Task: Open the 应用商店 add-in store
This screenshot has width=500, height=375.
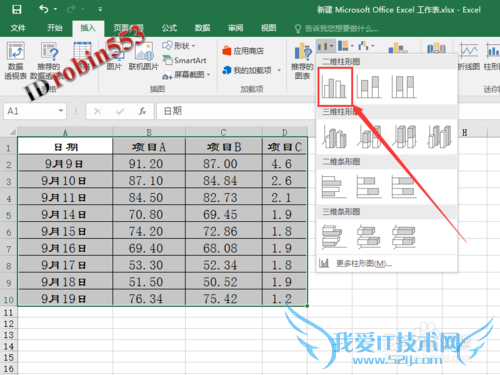Action: point(243,51)
